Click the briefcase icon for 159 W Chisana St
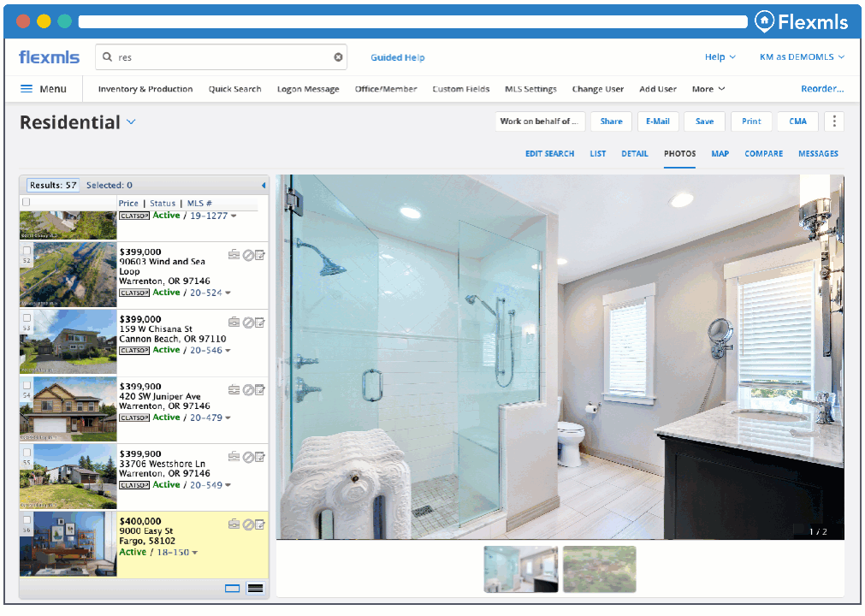Image resolution: width=865 pixels, height=616 pixels. [234, 322]
